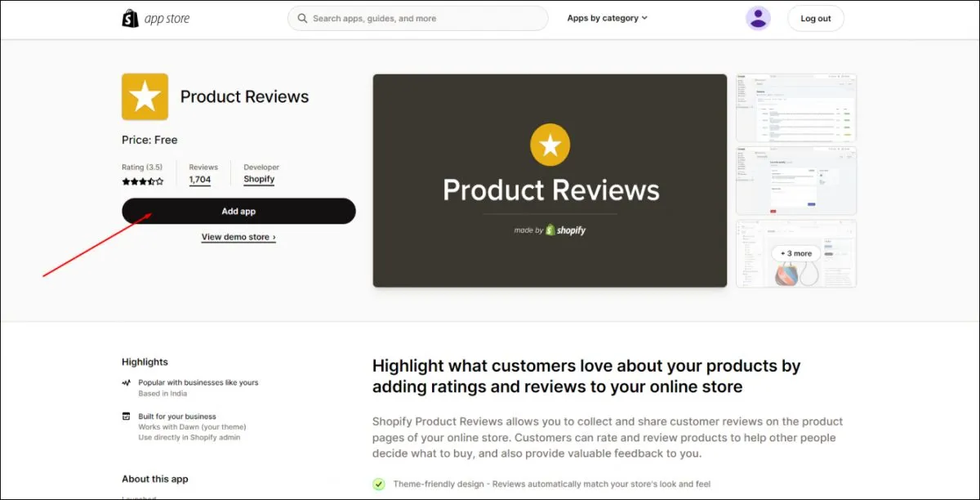Open the first screenshot thumbnail

pos(796,108)
